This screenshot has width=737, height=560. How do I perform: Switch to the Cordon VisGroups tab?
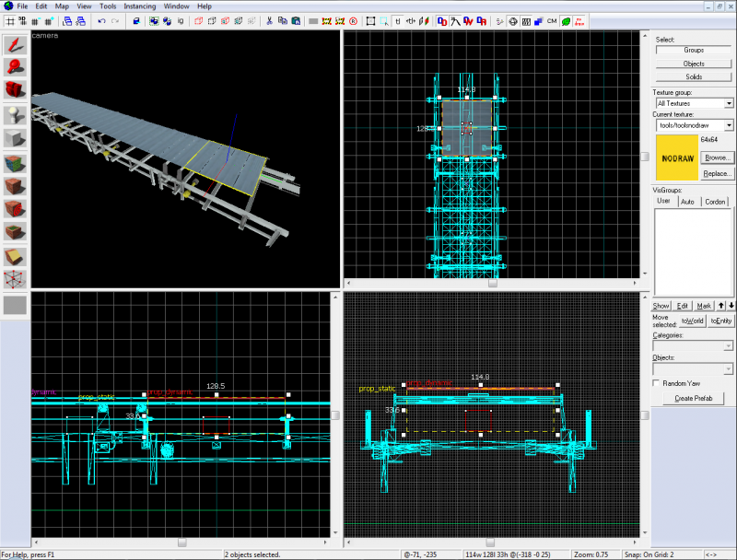tap(715, 201)
